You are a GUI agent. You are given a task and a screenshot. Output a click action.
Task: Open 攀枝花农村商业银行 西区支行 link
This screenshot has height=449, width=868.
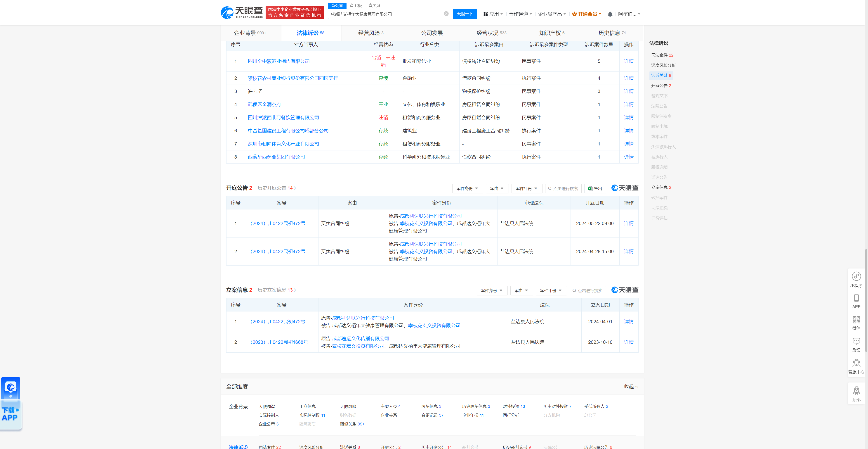[293, 78]
